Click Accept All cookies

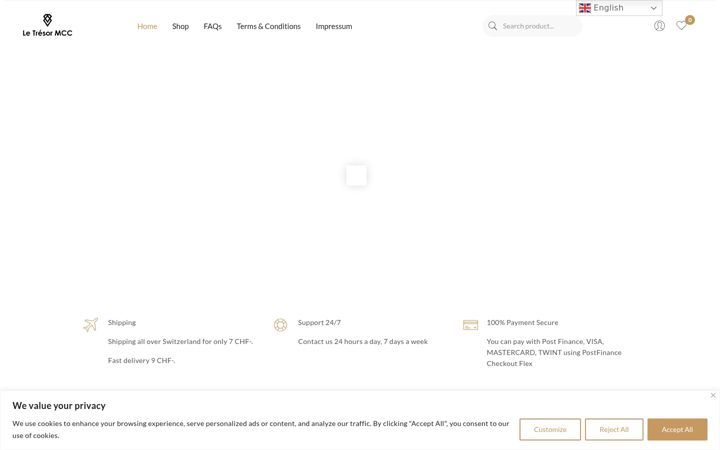click(x=677, y=429)
